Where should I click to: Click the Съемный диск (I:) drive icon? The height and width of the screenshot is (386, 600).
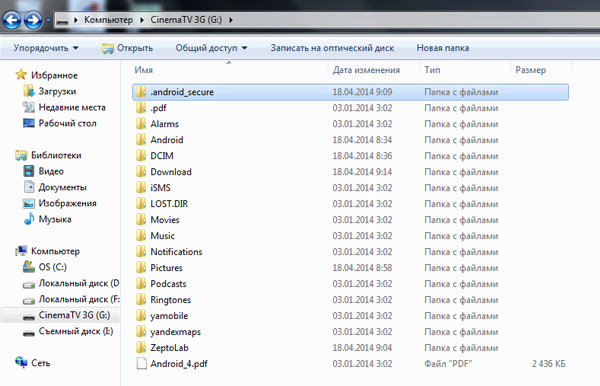[29, 333]
